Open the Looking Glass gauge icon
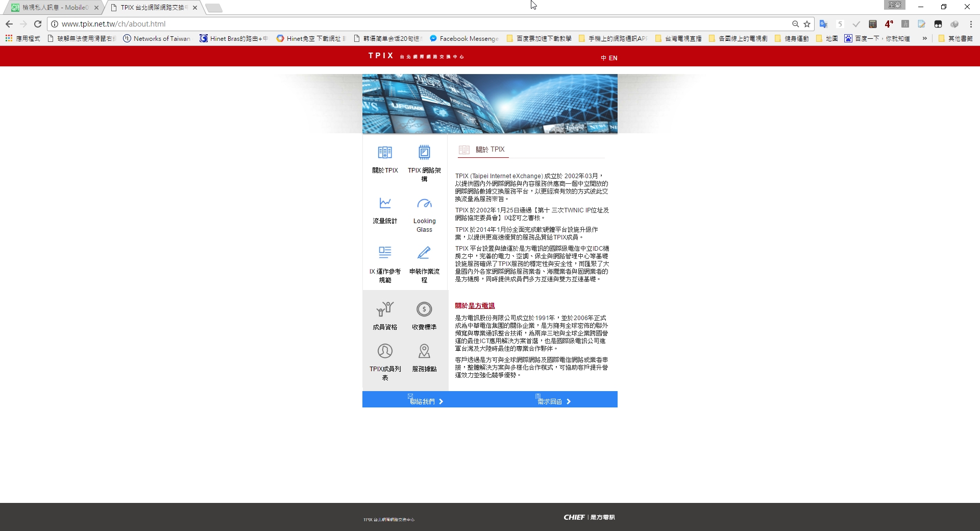Image resolution: width=980 pixels, height=531 pixels. 424,204
